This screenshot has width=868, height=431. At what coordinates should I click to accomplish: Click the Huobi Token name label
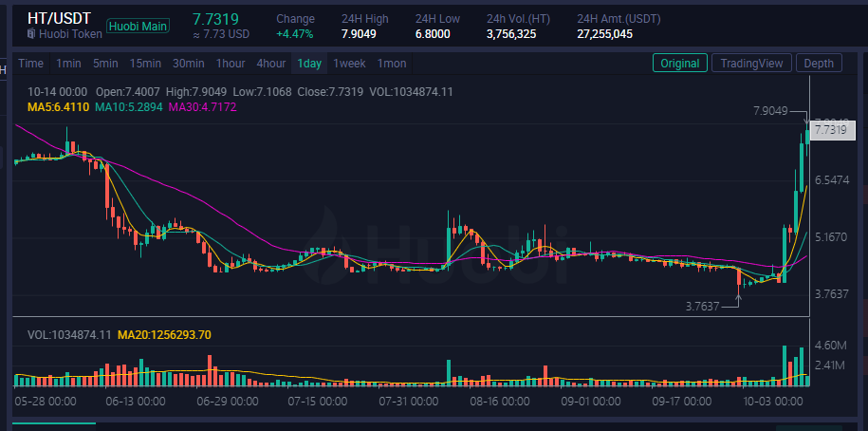(70, 34)
